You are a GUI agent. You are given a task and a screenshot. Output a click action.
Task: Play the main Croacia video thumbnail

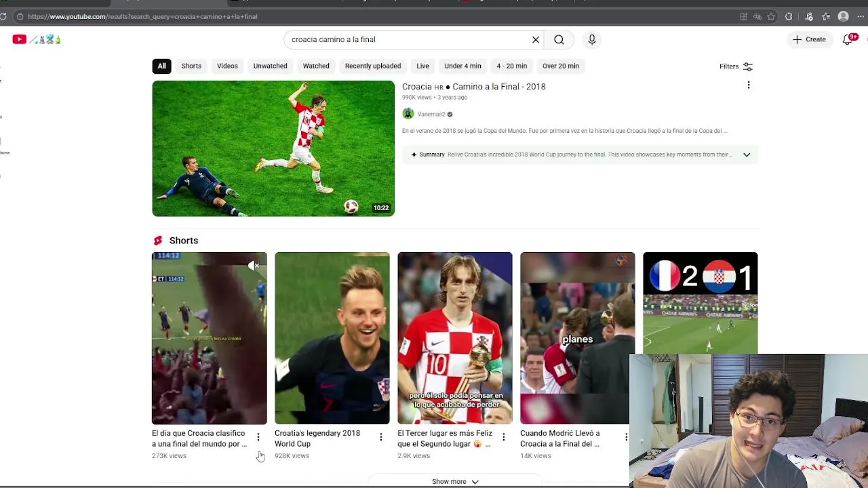(273, 148)
